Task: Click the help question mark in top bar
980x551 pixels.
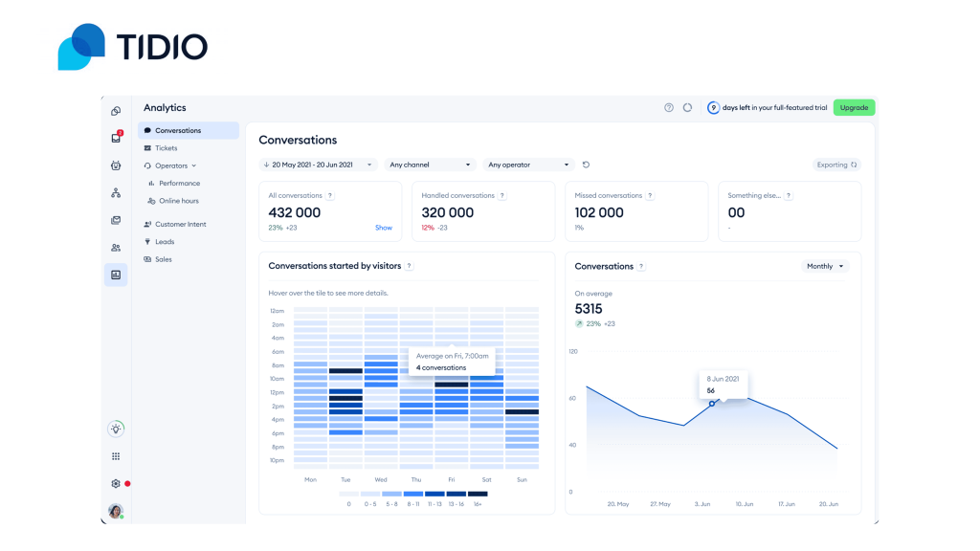Action: click(x=669, y=108)
